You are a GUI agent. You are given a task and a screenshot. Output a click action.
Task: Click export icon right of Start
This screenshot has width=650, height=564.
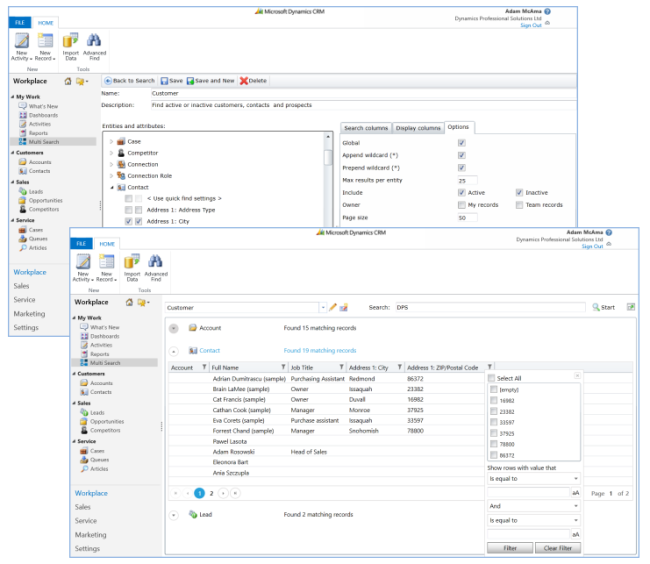click(x=631, y=307)
